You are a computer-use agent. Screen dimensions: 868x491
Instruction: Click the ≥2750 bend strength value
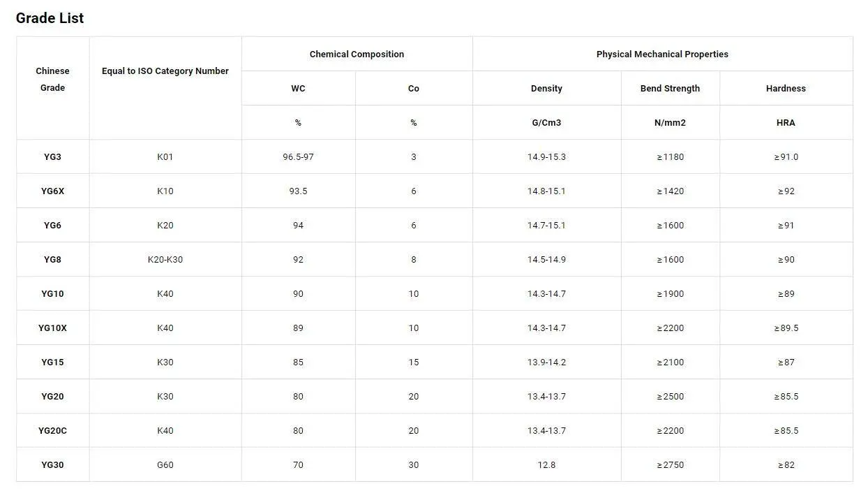point(670,464)
